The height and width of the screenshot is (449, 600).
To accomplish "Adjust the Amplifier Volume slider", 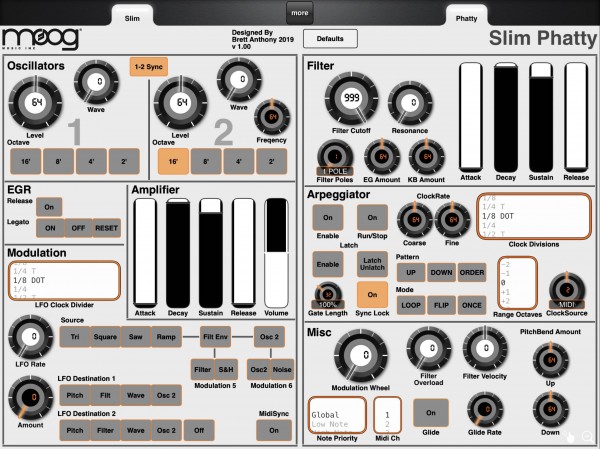I will (276, 253).
